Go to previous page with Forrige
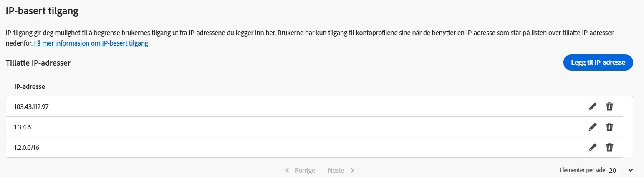 (x=305, y=170)
